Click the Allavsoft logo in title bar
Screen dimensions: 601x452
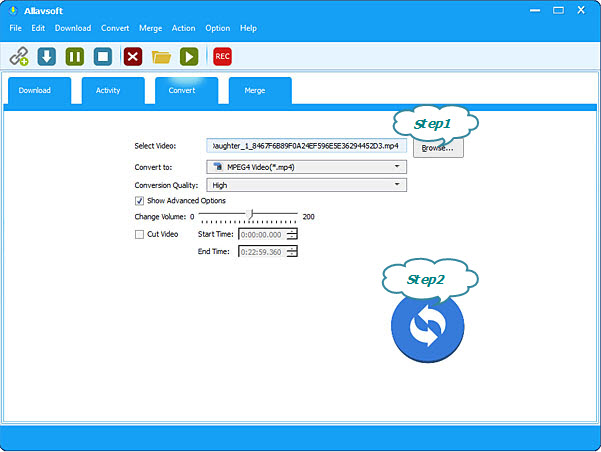tap(13, 11)
